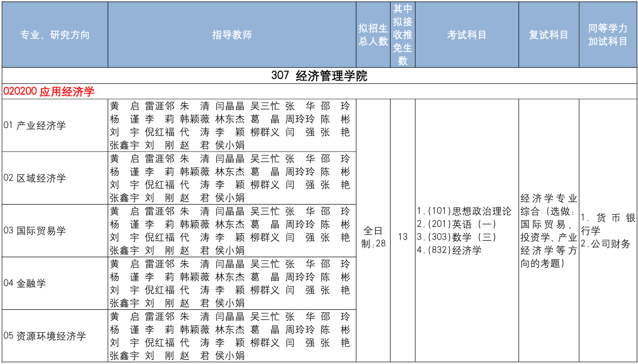Screen dimensions: 638x364
Task: Select the 经济学专业综合 retest subject cell
Action: pyautogui.click(x=549, y=231)
